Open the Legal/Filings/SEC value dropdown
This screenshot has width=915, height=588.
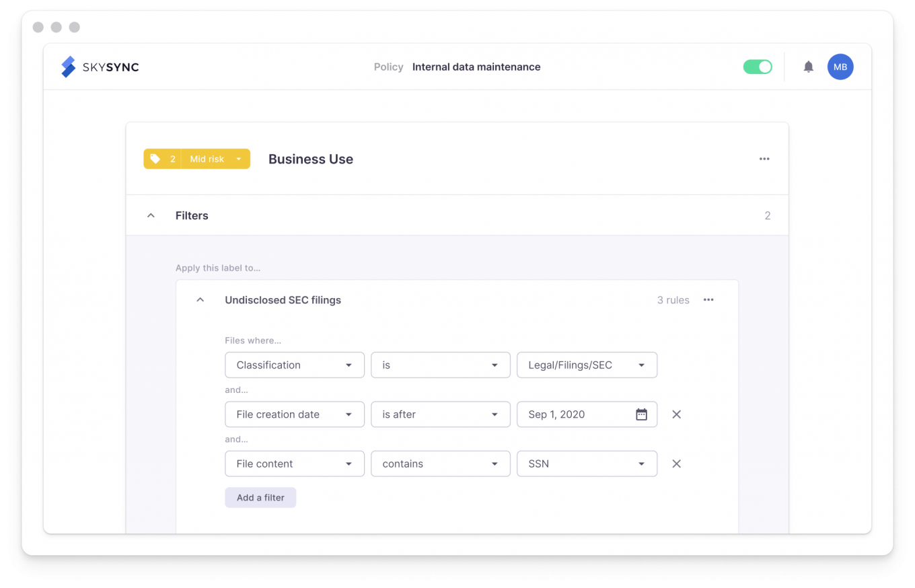click(x=587, y=365)
